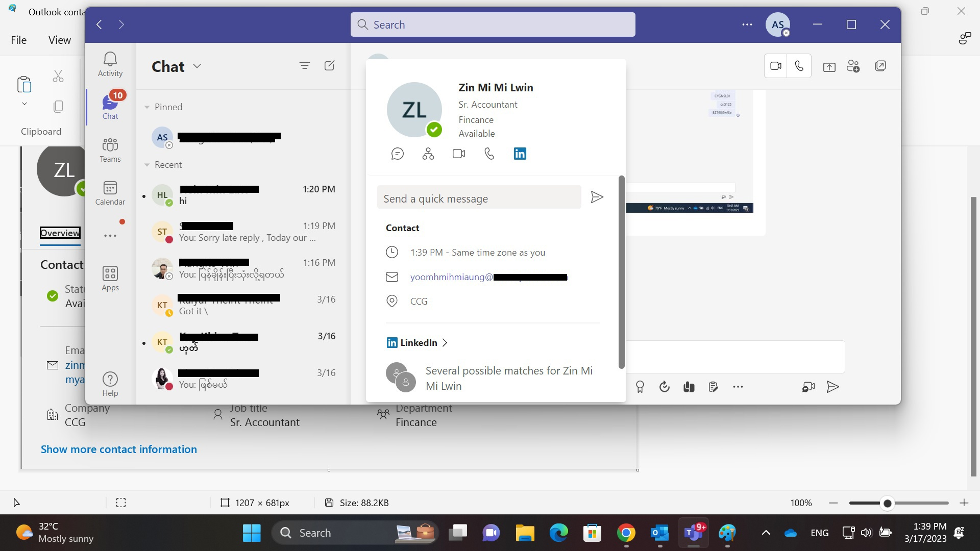Select the Teams icon in the sidebar
The image size is (980, 551).
[110, 149]
